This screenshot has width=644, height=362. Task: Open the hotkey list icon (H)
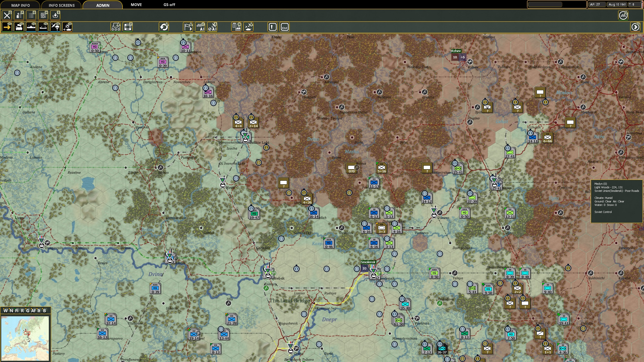tap(43, 15)
